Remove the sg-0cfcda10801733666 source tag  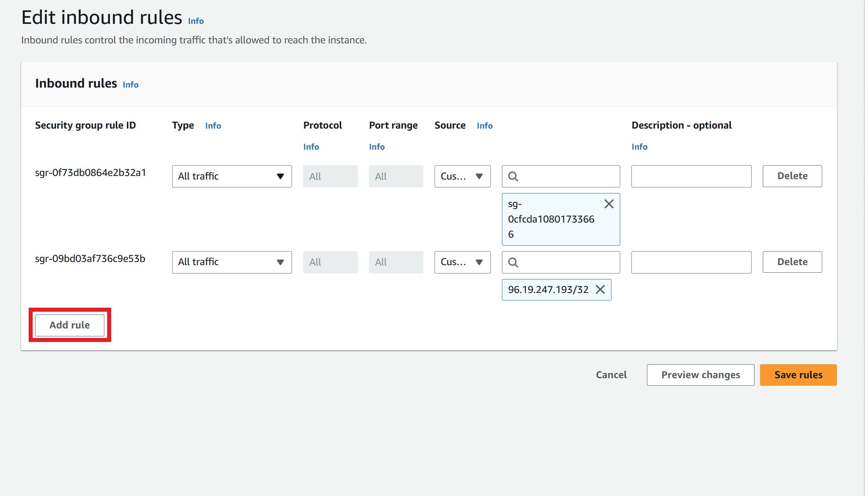[x=609, y=204]
